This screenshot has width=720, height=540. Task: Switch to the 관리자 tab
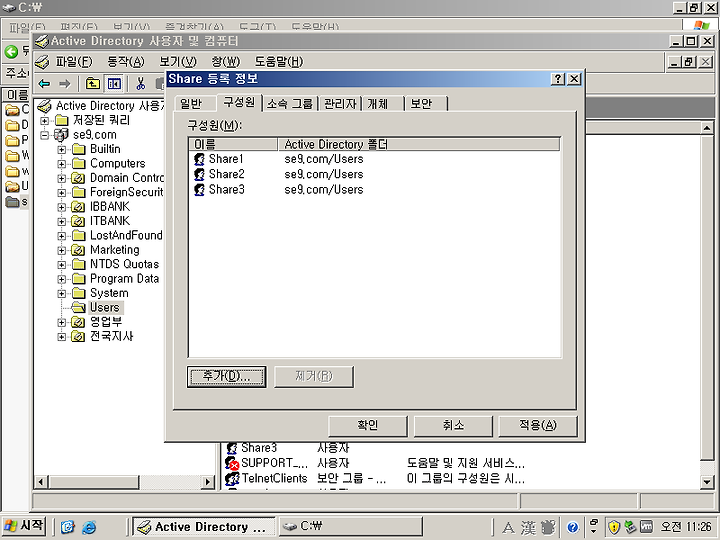(340, 104)
